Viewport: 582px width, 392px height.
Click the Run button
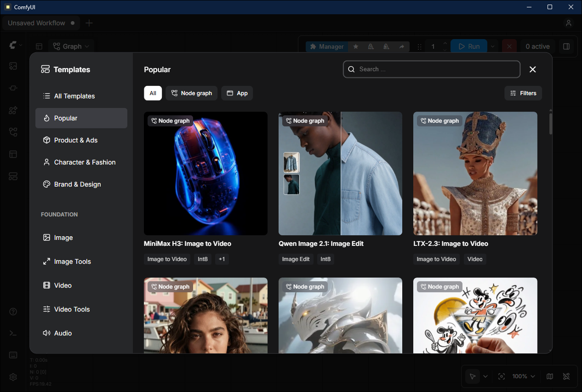468,46
